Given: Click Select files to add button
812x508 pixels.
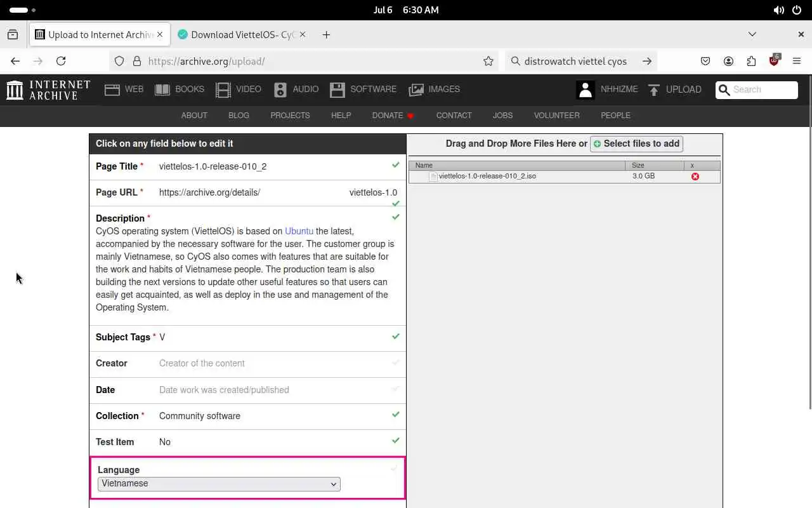Looking at the screenshot, I should [636, 144].
